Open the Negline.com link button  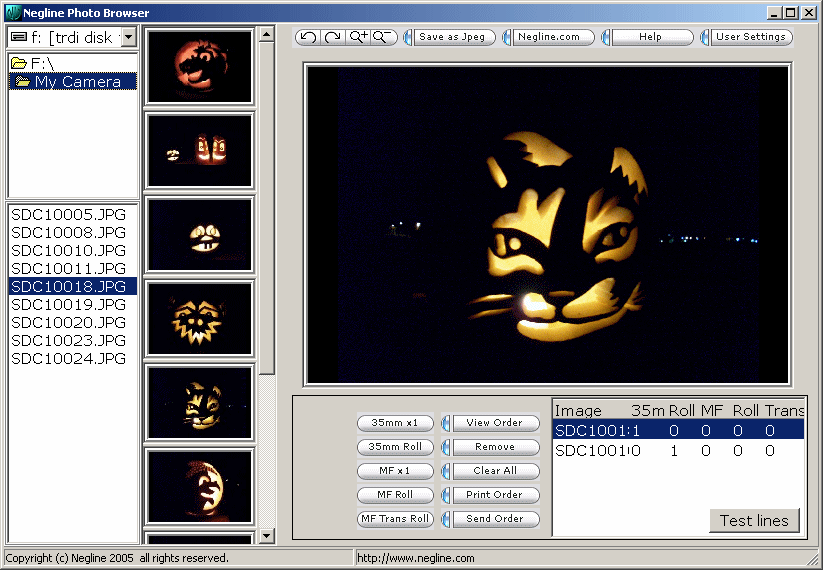pos(548,37)
